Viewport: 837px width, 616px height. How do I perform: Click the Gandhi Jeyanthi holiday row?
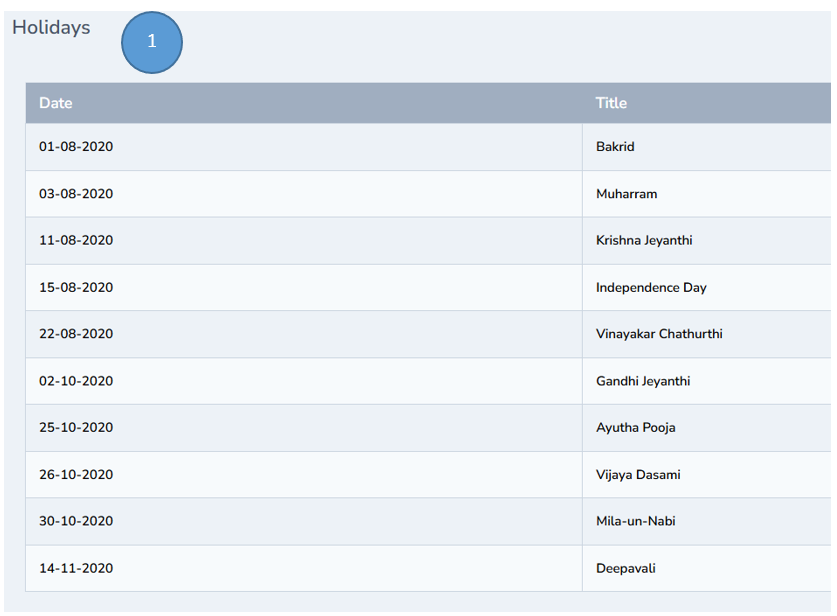click(x=300, y=381)
